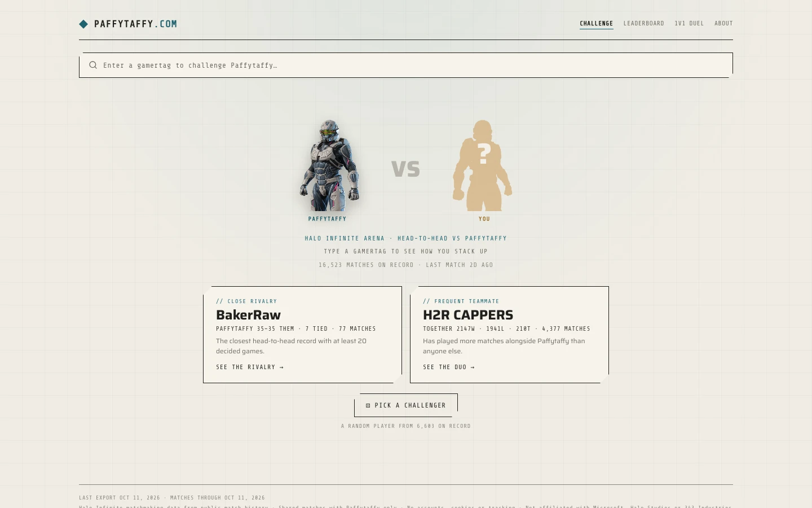This screenshot has width=812, height=508.
Task: Click 'Has played more matches alongside' description
Action: point(504,346)
